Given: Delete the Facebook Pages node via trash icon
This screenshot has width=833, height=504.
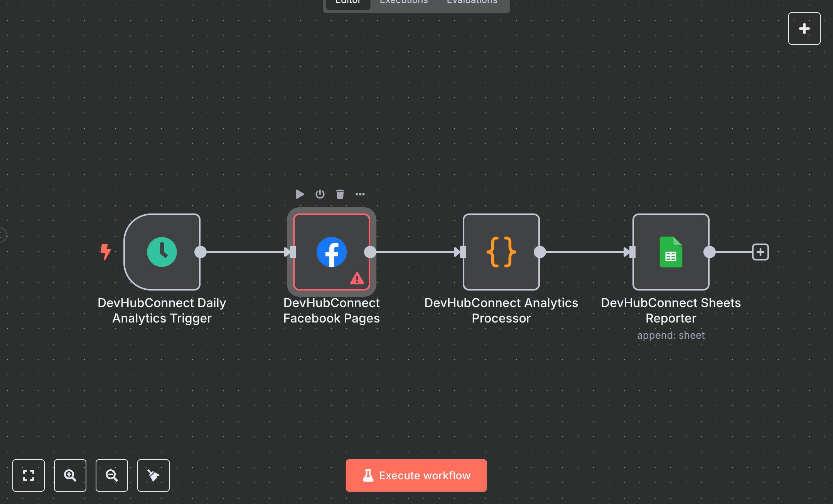Looking at the screenshot, I should (340, 194).
